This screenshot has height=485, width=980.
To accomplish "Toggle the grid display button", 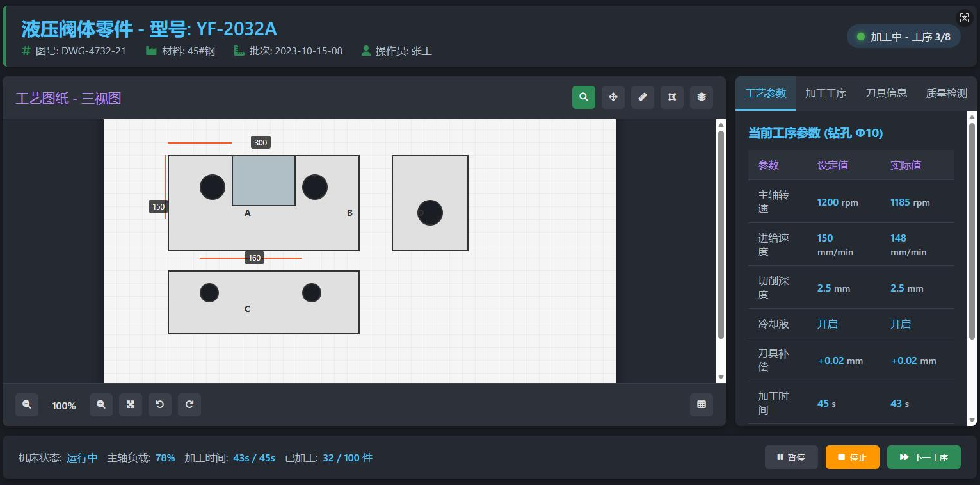I will pos(702,405).
